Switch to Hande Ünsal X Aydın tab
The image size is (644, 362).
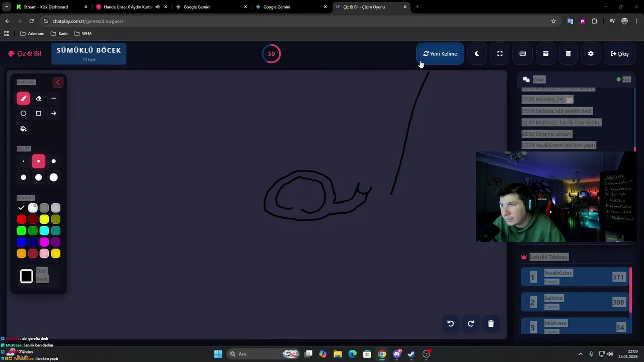tap(131, 7)
